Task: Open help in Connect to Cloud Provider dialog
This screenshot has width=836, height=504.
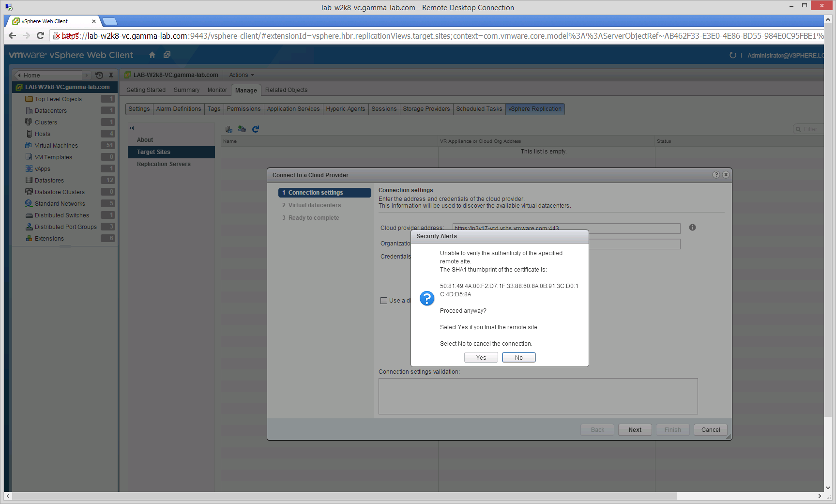Action: tap(716, 175)
